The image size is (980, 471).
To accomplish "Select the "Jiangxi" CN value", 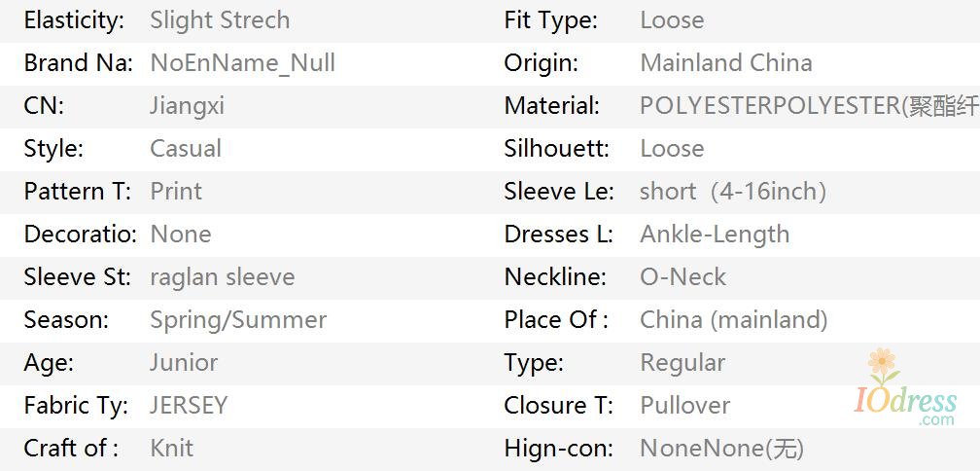I will 187,106.
